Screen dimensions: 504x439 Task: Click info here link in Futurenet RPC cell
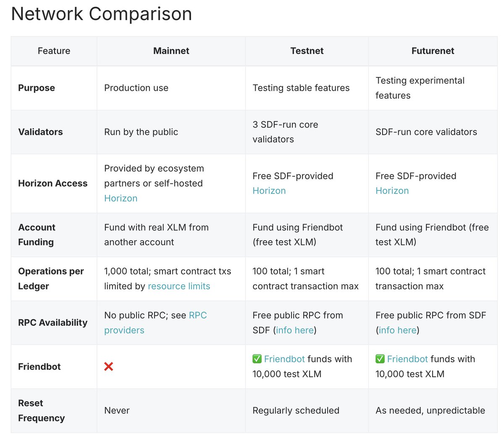point(398,330)
